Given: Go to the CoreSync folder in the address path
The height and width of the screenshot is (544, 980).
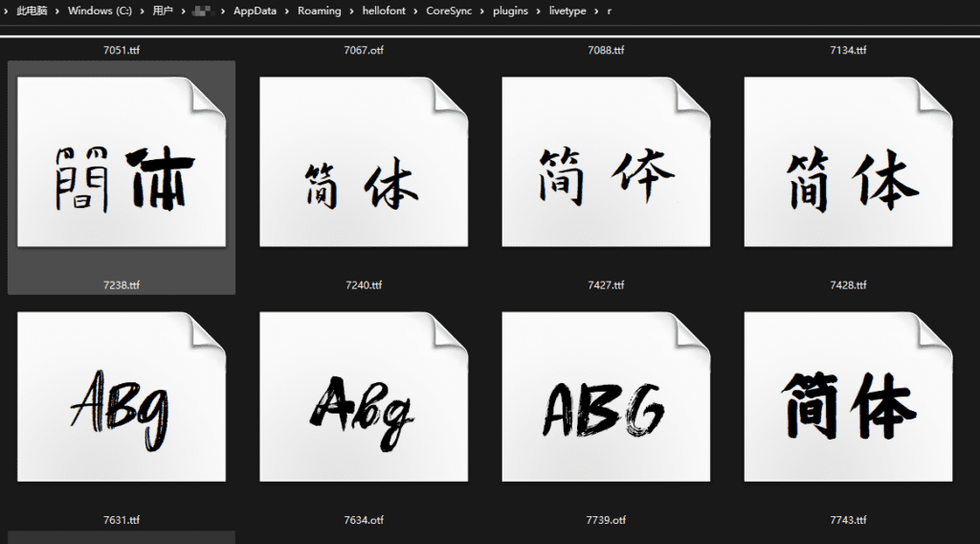Looking at the screenshot, I should (449, 11).
